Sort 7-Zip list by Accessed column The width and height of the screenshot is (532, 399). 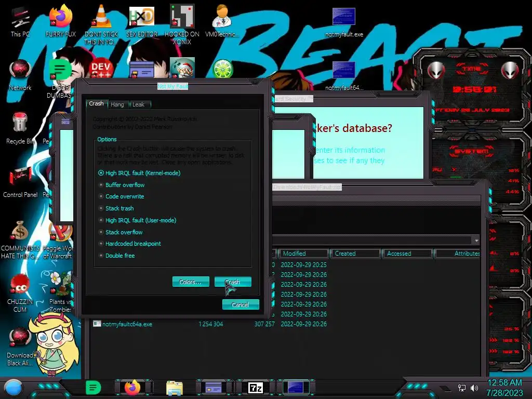(x=407, y=254)
